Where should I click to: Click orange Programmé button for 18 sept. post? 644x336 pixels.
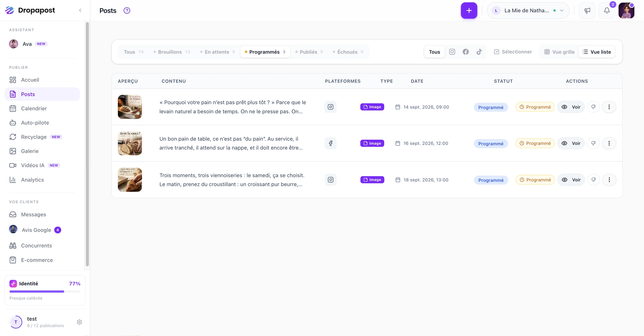(x=535, y=180)
